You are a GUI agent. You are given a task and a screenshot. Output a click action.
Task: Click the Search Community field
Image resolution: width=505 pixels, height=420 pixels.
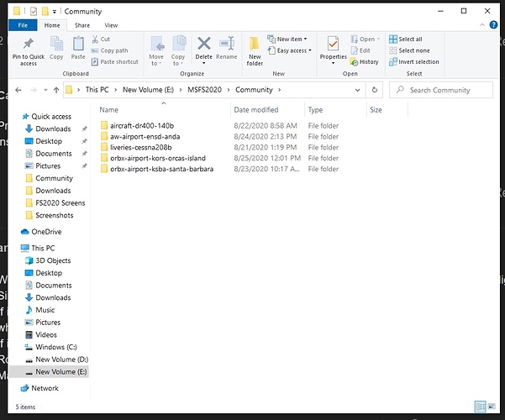tap(440, 90)
